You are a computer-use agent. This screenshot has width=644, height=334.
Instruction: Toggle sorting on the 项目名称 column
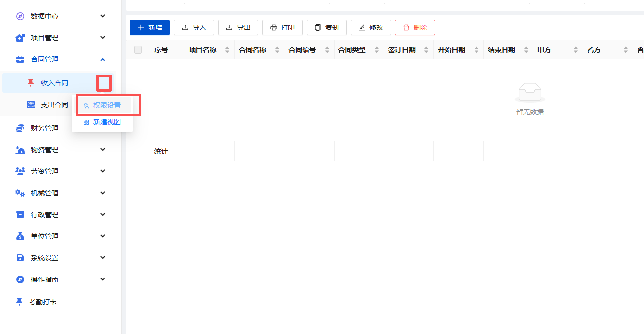227,49
